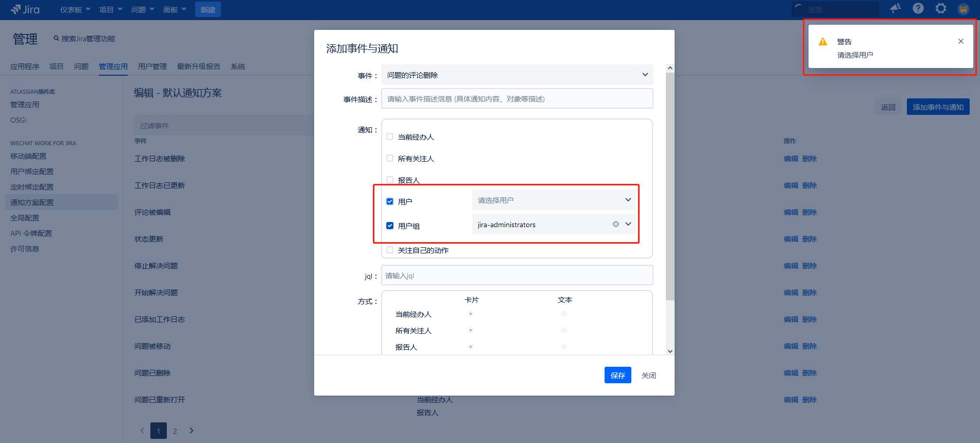Click 关闭 to close the dialog
Image resolution: width=980 pixels, height=443 pixels.
[648, 376]
